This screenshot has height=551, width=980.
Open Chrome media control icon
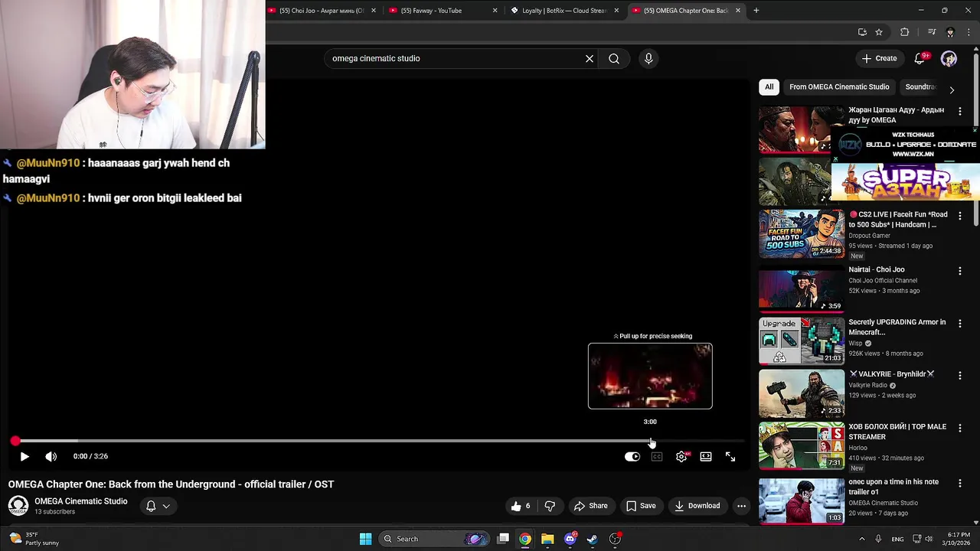[931, 32]
